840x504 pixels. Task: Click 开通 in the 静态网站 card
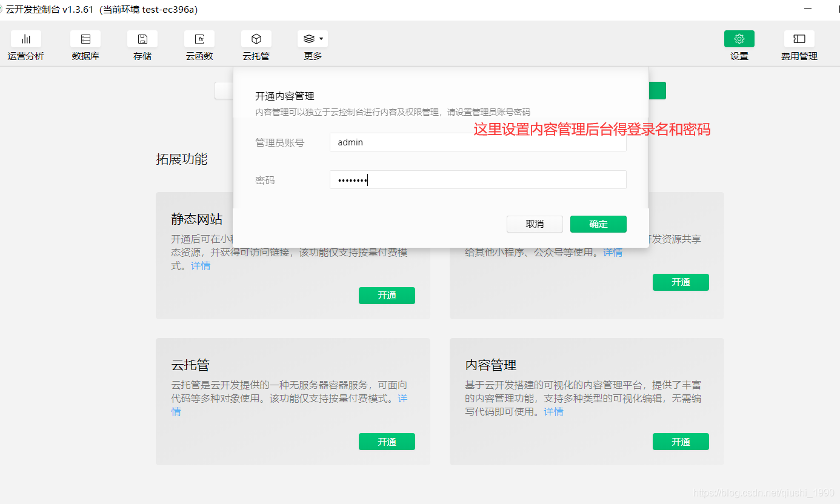(x=387, y=296)
